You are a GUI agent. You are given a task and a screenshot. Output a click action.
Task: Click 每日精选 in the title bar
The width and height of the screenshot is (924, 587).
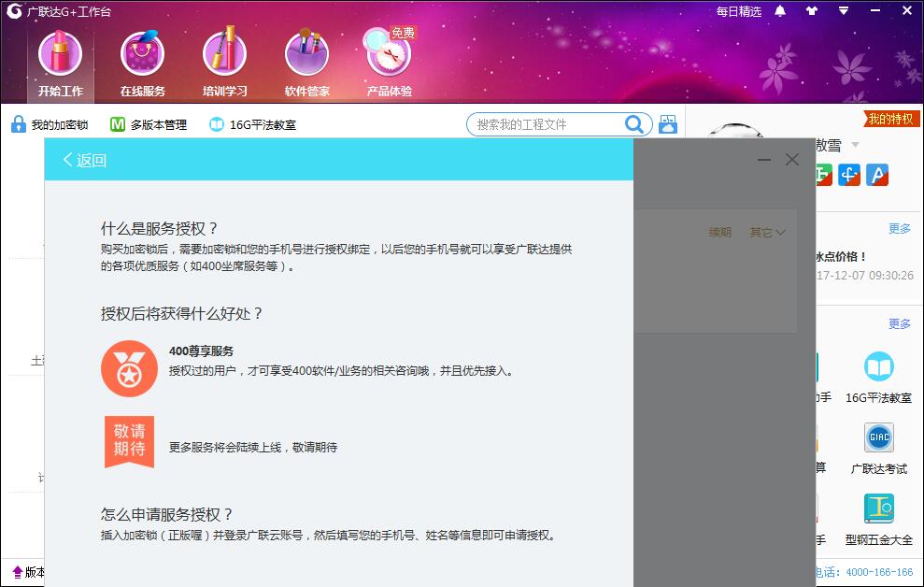coord(738,11)
